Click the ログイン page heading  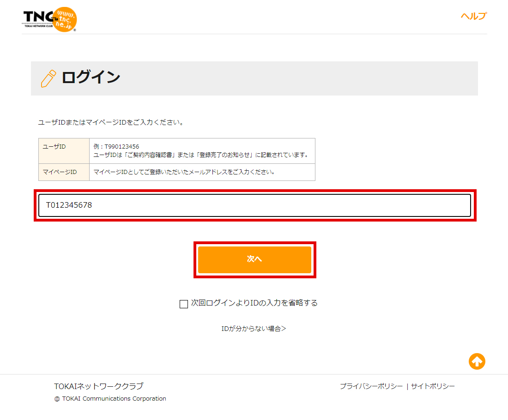(91, 78)
